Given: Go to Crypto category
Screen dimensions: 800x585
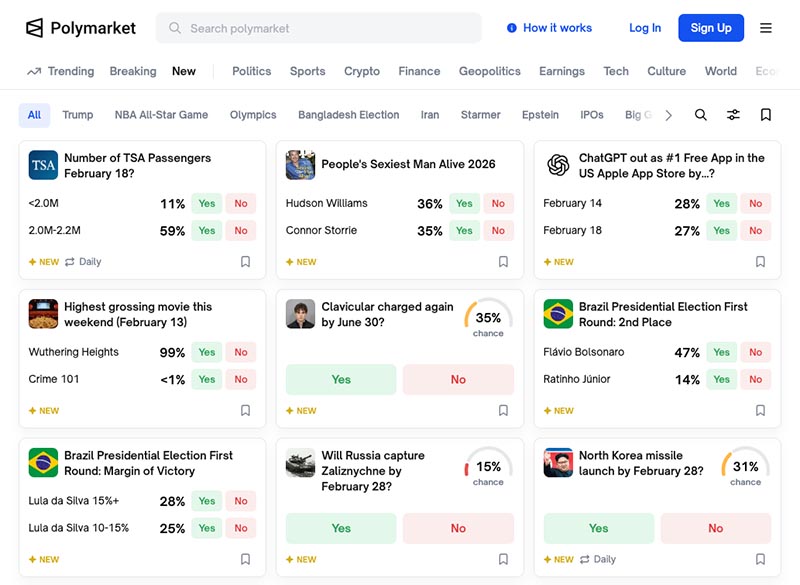Looking at the screenshot, I should pyautogui.click(x=362, y=71).
